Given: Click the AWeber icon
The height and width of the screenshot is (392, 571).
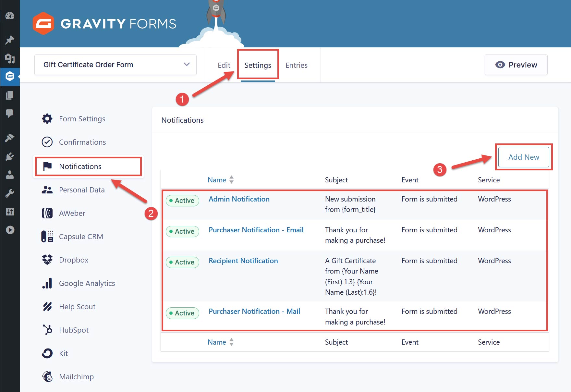Looking at the screenshot, I should point(47,213).
